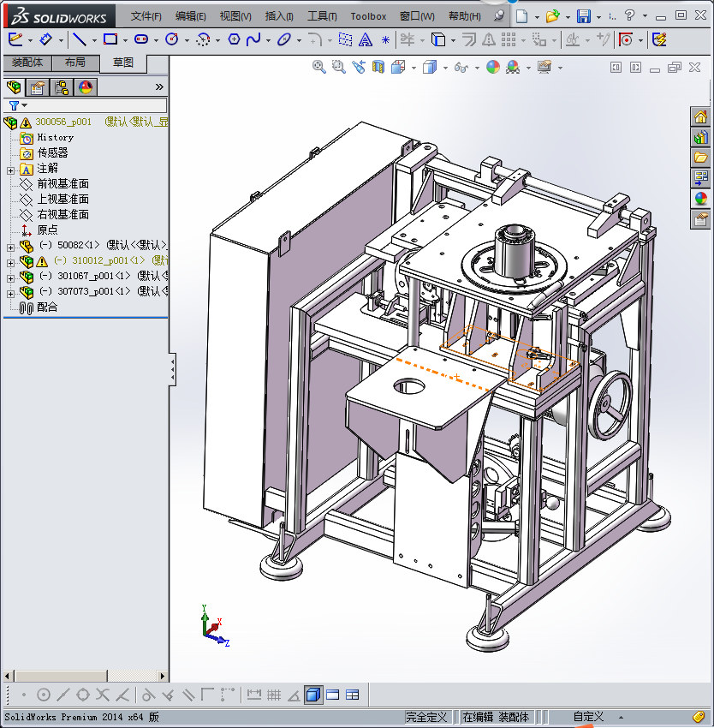The width and height of the screenshot is (714, 728).
Task: Open the SolidWorks Resources home icon
Action: (700, 117)
